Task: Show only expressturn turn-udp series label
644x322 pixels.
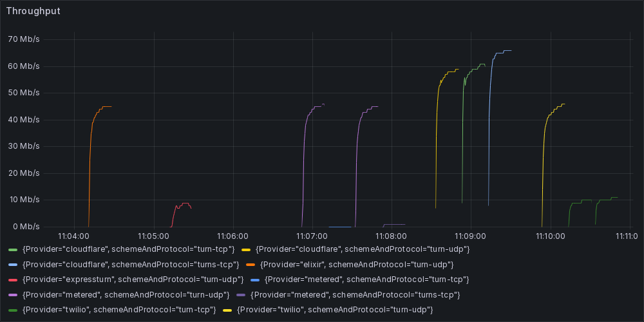Action: pyautogui.click(x=133, y=279)
